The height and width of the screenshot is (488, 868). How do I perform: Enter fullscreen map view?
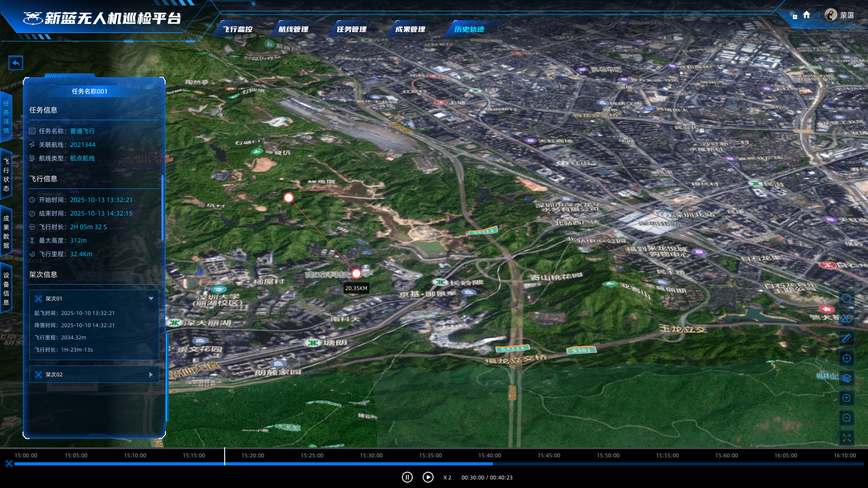click(846, 438)
